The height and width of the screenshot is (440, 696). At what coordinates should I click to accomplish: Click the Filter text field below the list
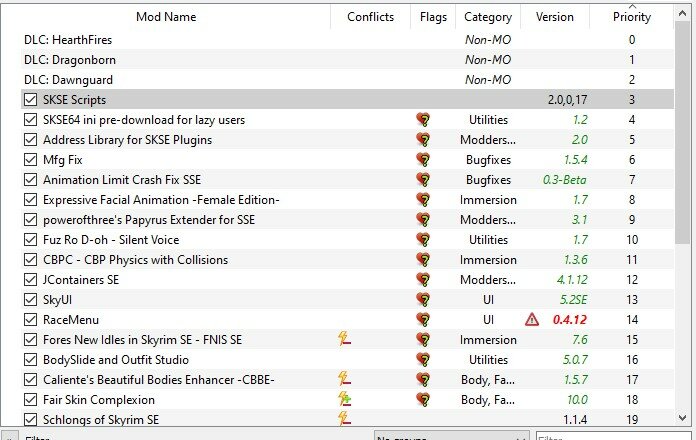click(613, 436)
